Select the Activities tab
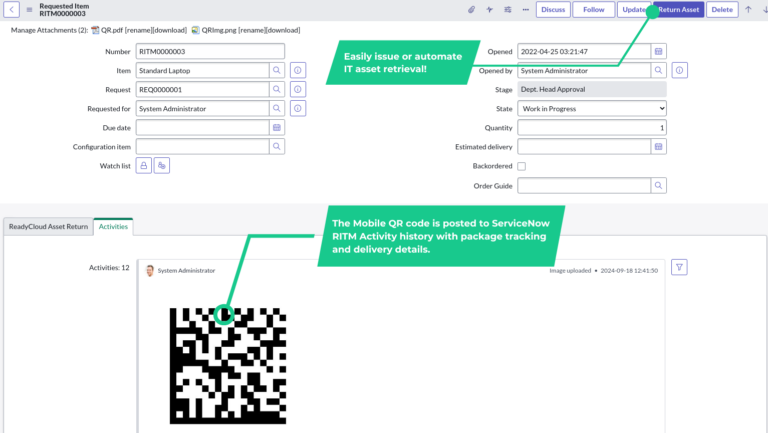This screenshot has height=433, width=768. click(x=113, y=226)
